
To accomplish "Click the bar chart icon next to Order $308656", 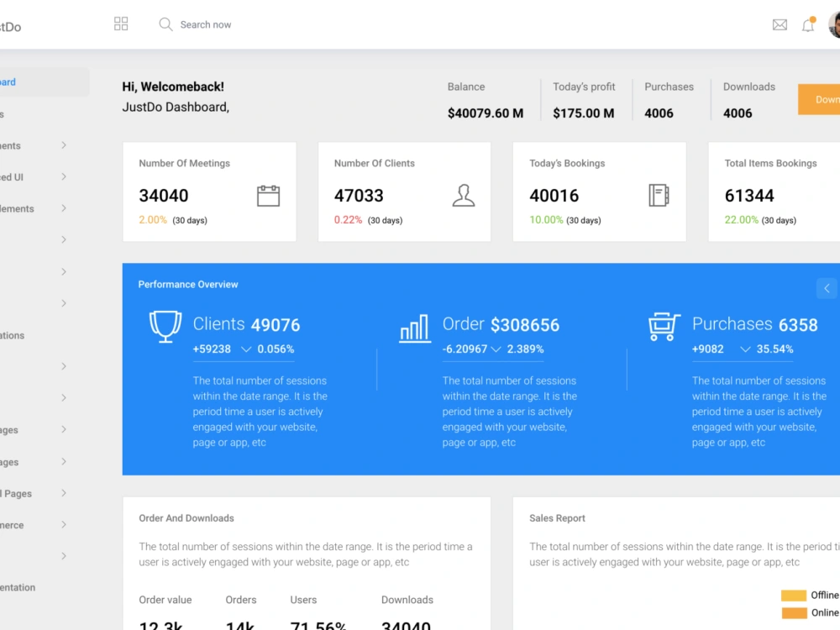I will tap(414, 329).
